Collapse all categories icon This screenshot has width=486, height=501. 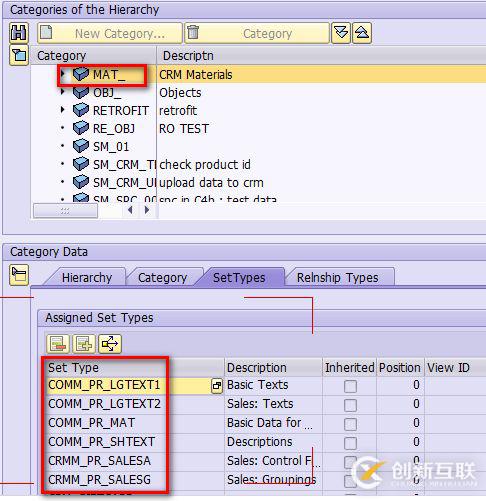coord(362,33)
